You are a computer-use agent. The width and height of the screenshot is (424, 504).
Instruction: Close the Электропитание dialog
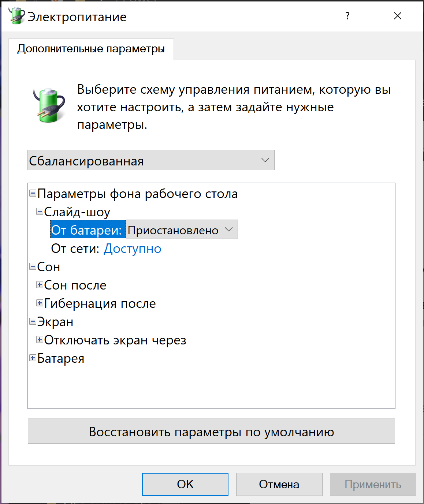[x=398, y=16]
